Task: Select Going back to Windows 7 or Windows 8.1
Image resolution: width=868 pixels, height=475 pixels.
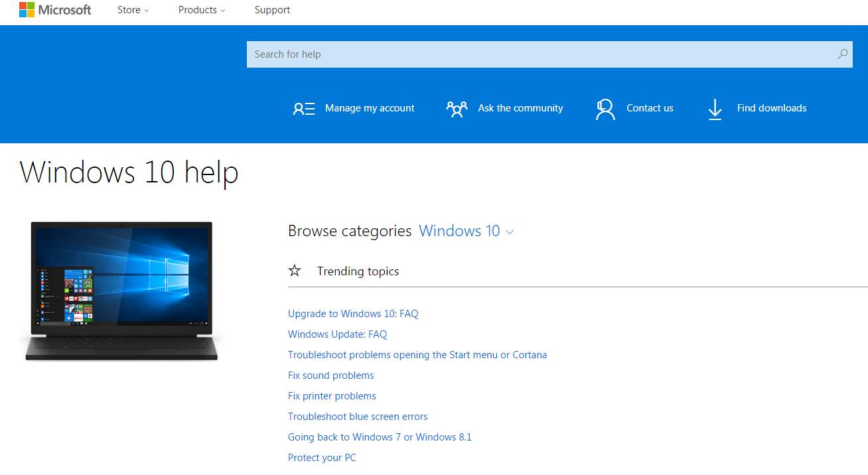Action: point(380,437)
